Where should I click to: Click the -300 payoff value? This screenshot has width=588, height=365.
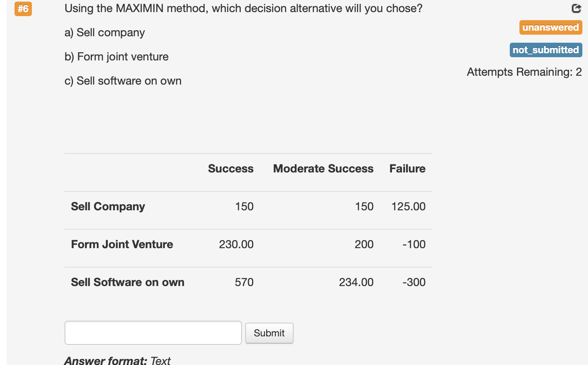point(415,282)
